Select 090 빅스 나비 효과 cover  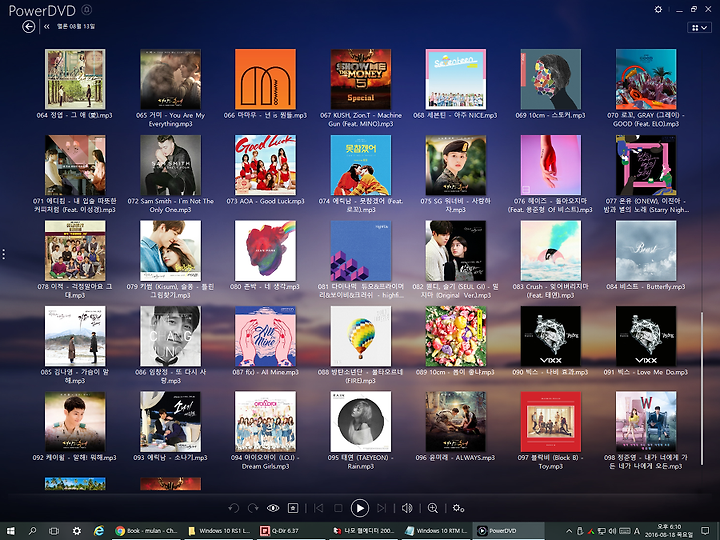[551, 336]
